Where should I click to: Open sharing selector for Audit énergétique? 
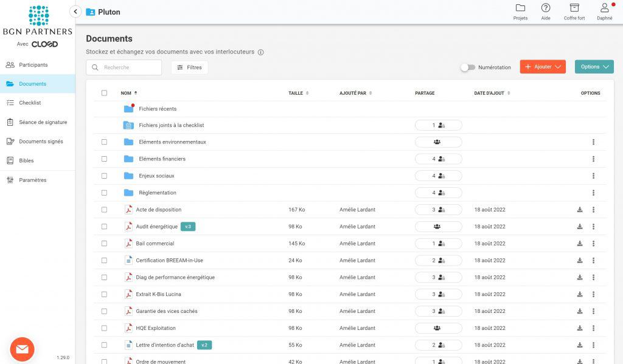click(438, 227)
